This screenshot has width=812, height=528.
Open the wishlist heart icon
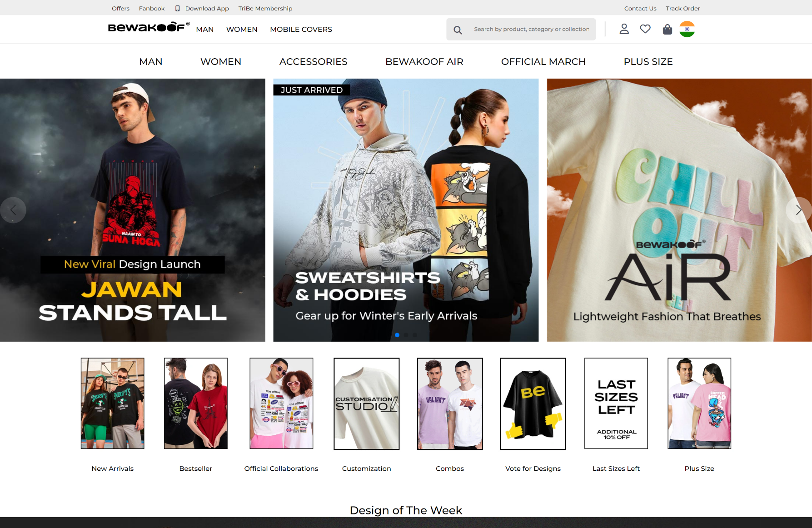[x=645, y=29]
